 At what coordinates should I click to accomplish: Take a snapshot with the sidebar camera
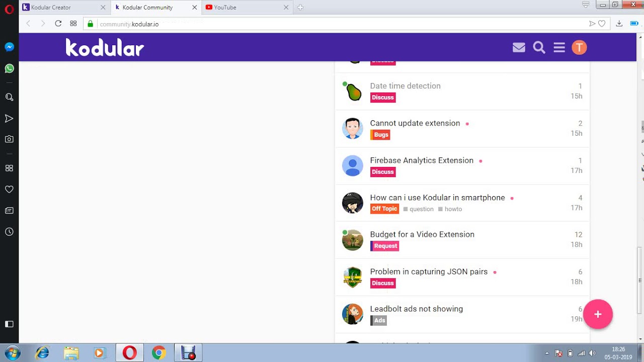9,139
